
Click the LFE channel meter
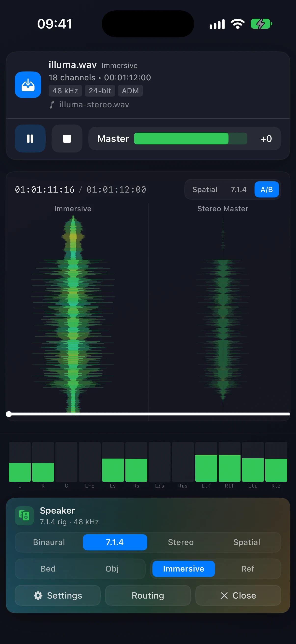point(90,462)
